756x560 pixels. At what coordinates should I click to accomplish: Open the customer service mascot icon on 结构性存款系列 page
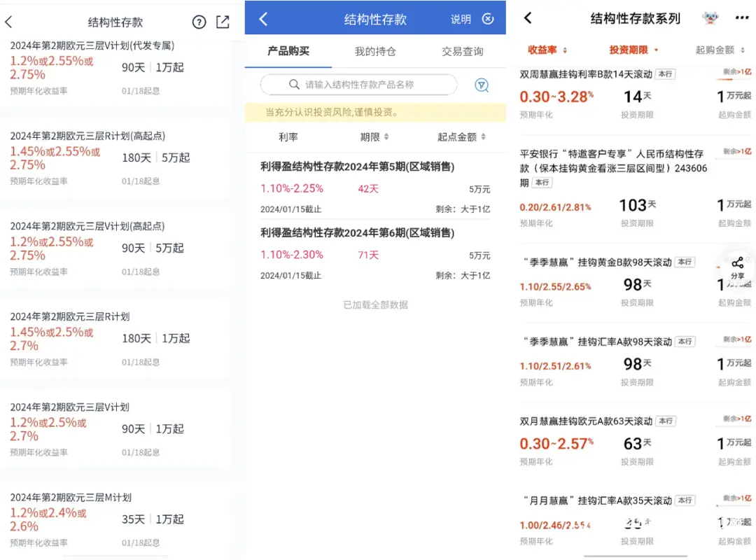pos(710,17)
